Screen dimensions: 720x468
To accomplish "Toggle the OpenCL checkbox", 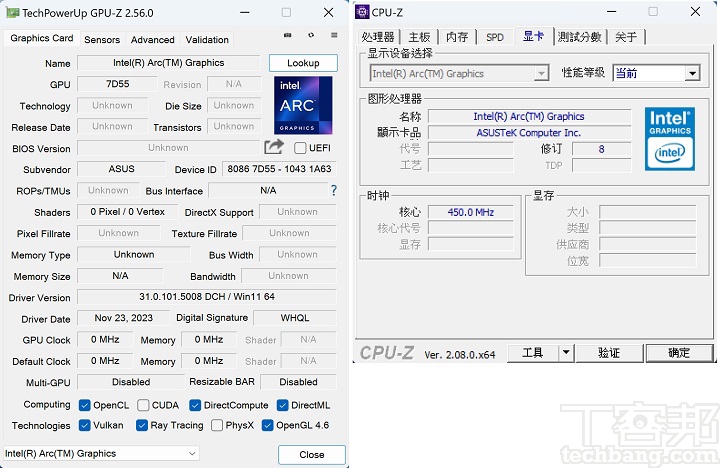I will point(84,405).
